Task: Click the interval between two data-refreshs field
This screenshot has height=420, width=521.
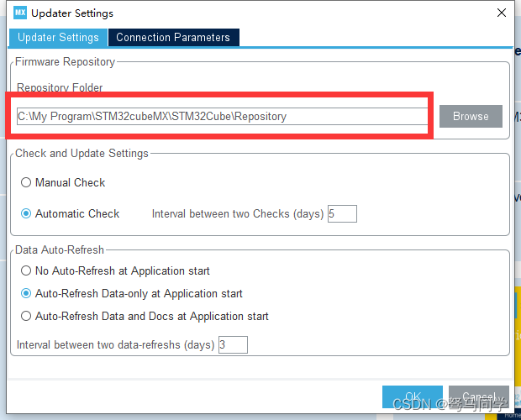Action: coord(233,344)
